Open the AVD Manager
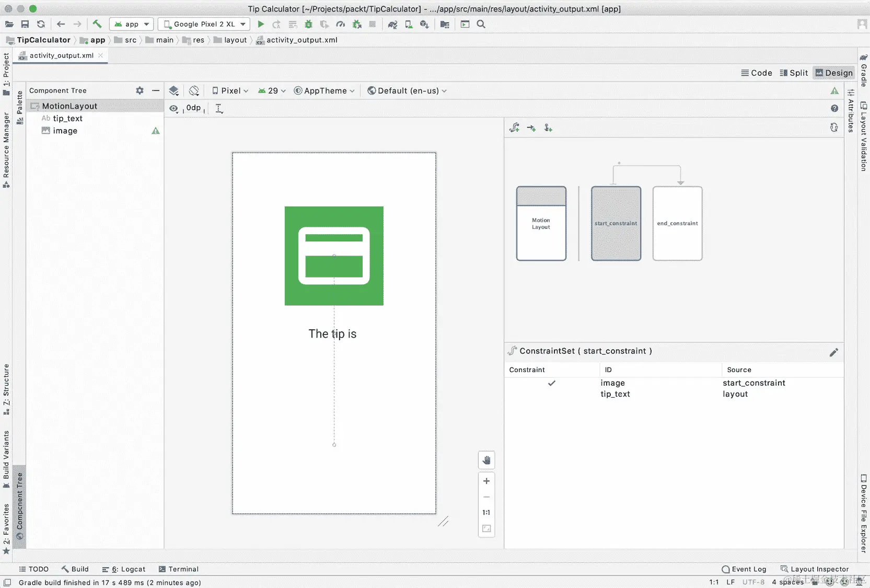 pyautogui.click(x=409, y=24)
